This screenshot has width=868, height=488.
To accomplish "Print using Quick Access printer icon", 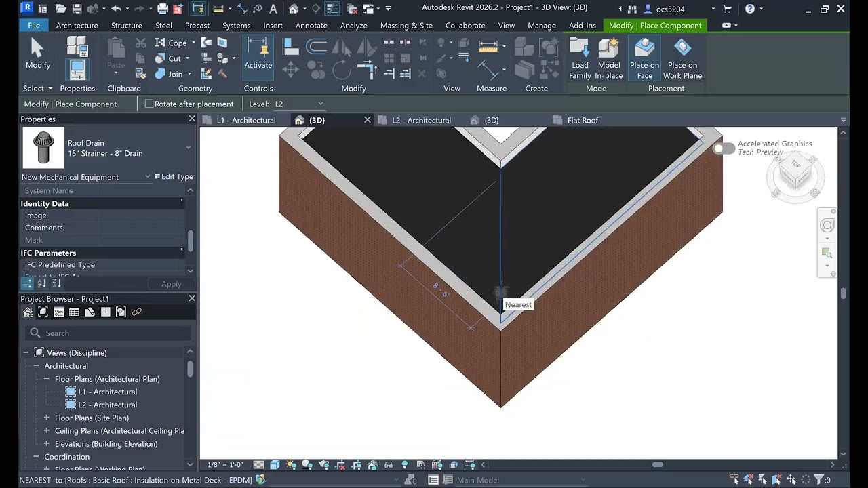I will [163, 9].
